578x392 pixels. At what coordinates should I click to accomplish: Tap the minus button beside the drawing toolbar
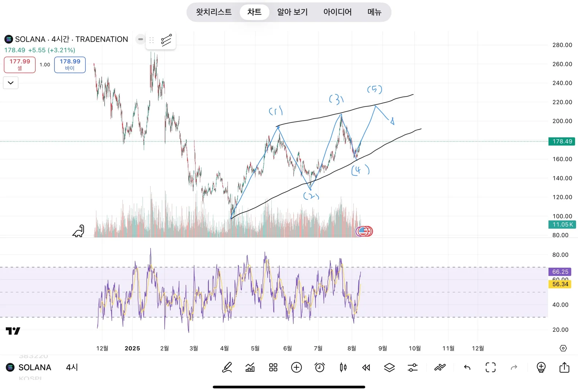pos(141,39)
